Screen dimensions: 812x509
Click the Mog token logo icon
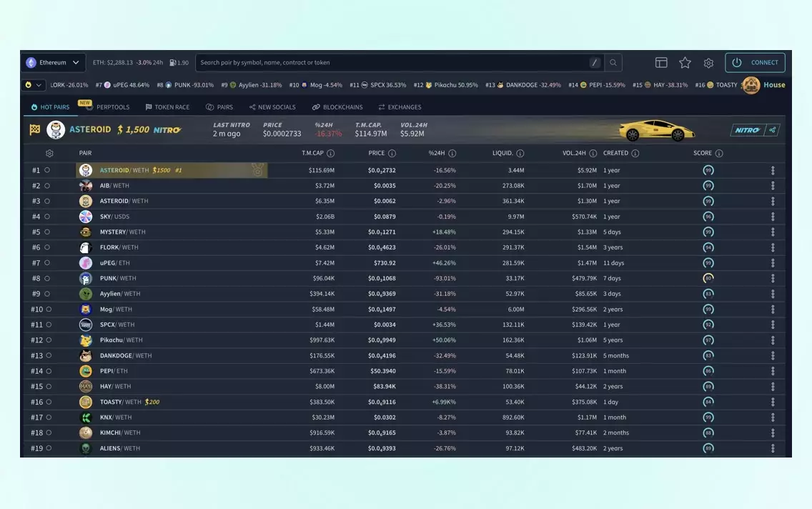coord(86,309)
